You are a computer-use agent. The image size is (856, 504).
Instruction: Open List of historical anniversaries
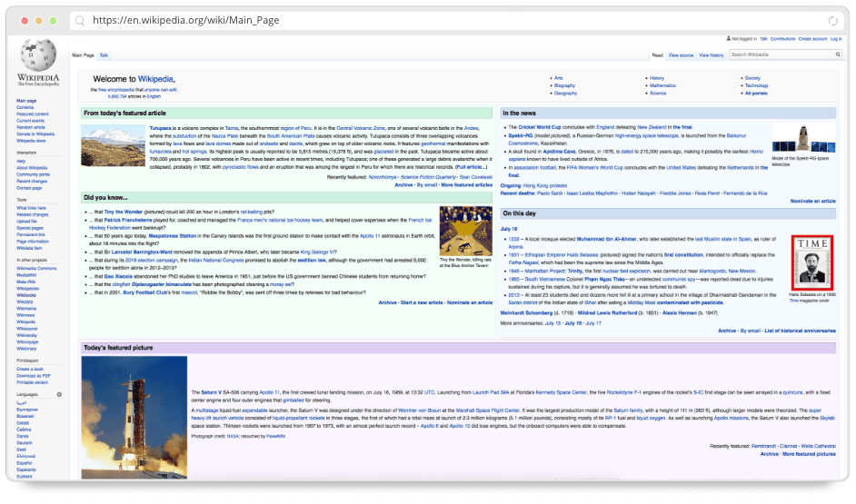pos(800,331)
